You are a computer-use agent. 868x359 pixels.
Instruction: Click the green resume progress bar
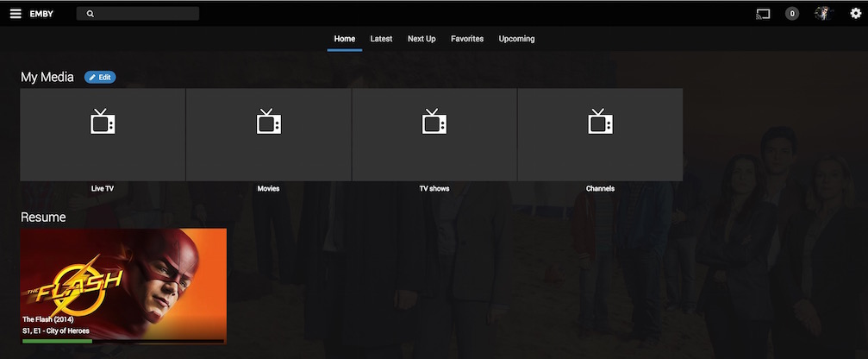click(57, 341)
